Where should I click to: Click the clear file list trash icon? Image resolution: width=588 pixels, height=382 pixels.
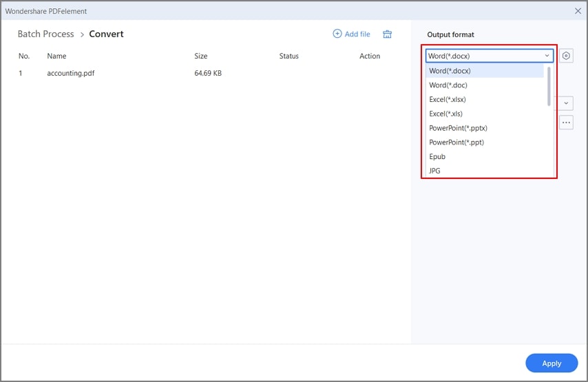pos(387,34)
